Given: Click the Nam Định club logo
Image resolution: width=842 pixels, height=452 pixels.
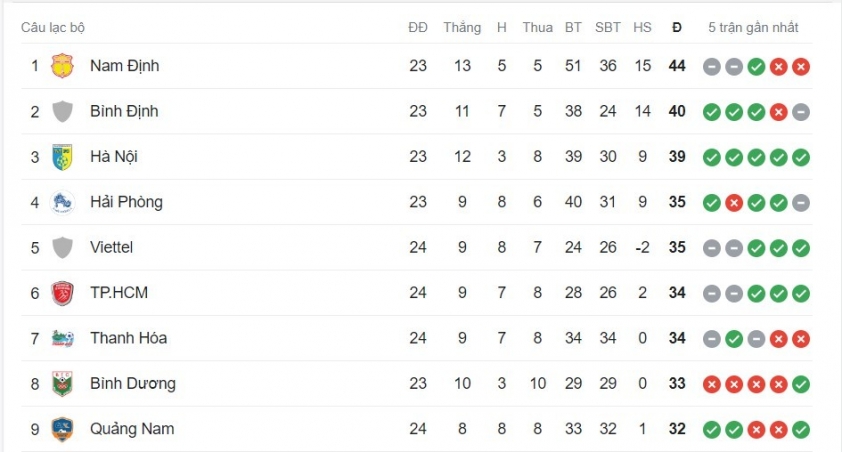Looking at the screenshot, I should point(63,66).
